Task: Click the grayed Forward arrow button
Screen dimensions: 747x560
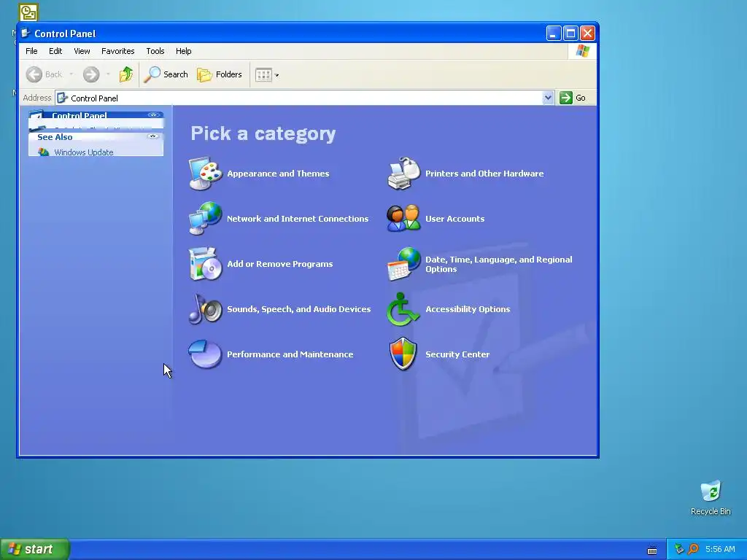Action: point(91,74)
